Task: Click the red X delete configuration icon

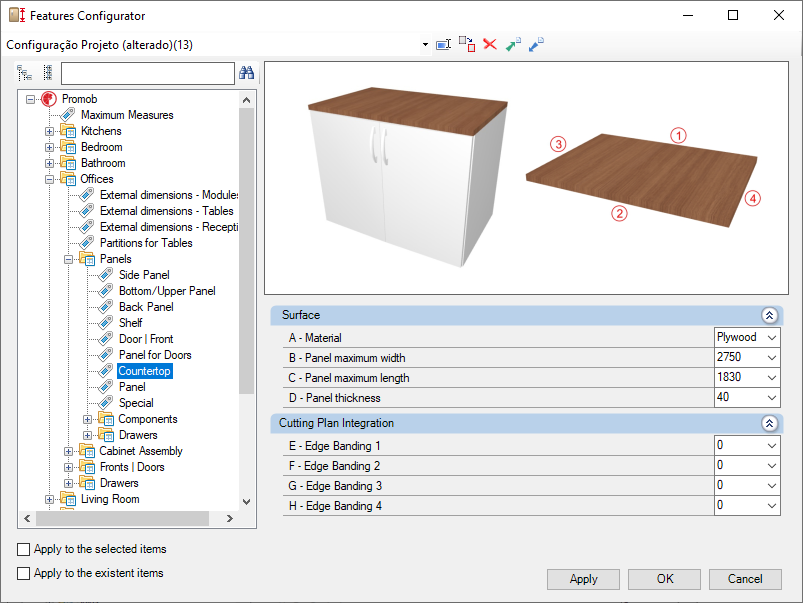Action: click(490, 45)
